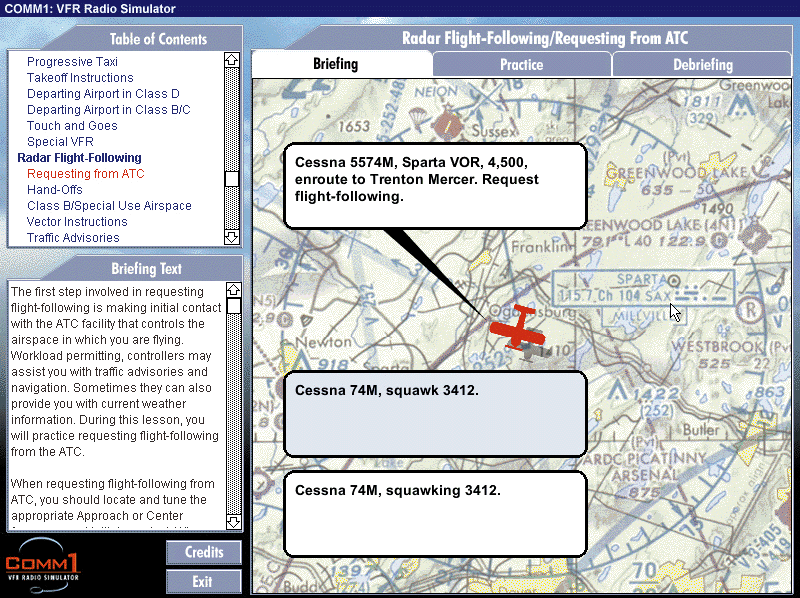Viewport: 800px width, 598px height.
Task: Select Requesting from ATC lesson
Action: [86, 174]
